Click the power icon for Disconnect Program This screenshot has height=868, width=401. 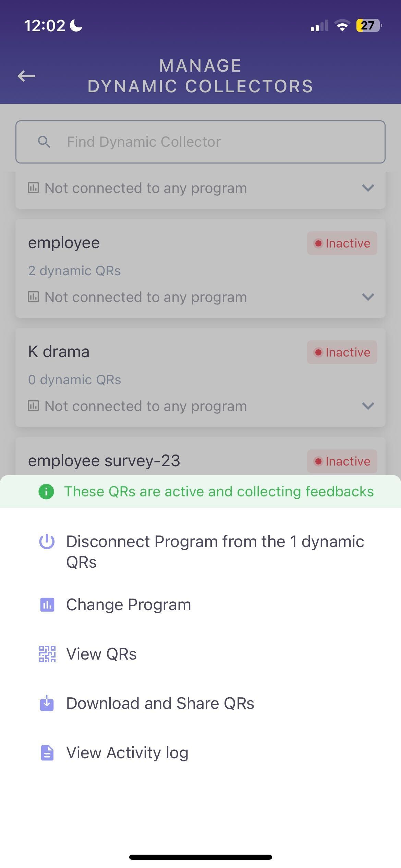point(47,542)
